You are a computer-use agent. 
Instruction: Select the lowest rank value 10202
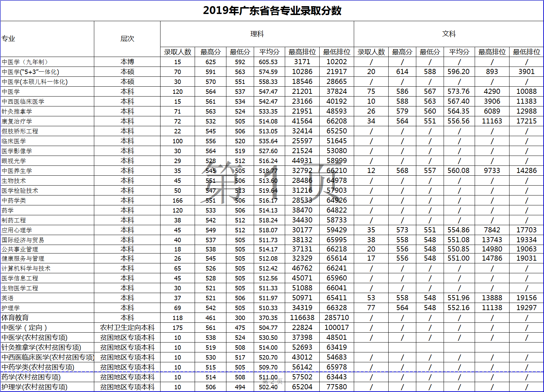click(337, 62)
